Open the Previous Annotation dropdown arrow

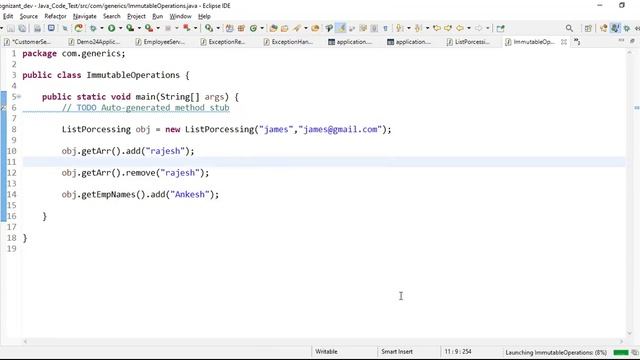pyautogui.click(x=427, y=28)
